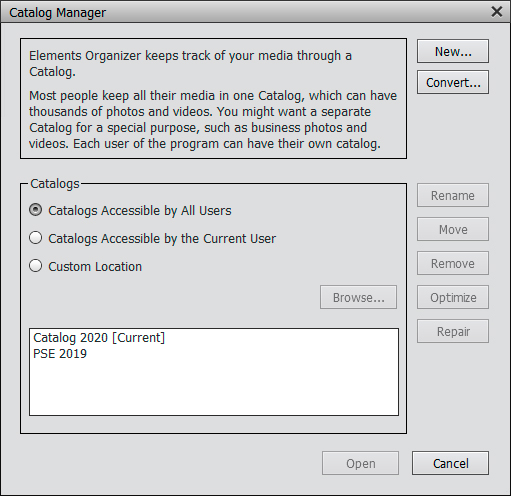Select Catalog 2020 [Current] in list

99,338
